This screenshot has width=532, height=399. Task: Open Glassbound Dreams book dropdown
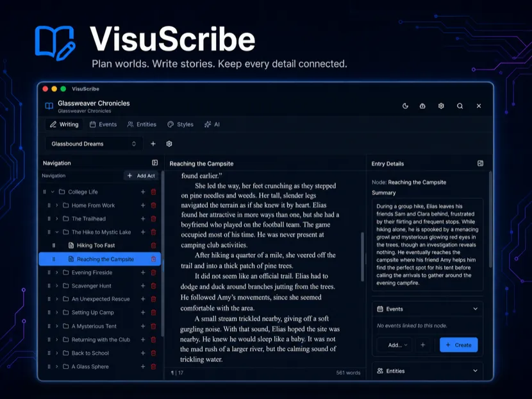pyautogui.click(x=94, y=144)
